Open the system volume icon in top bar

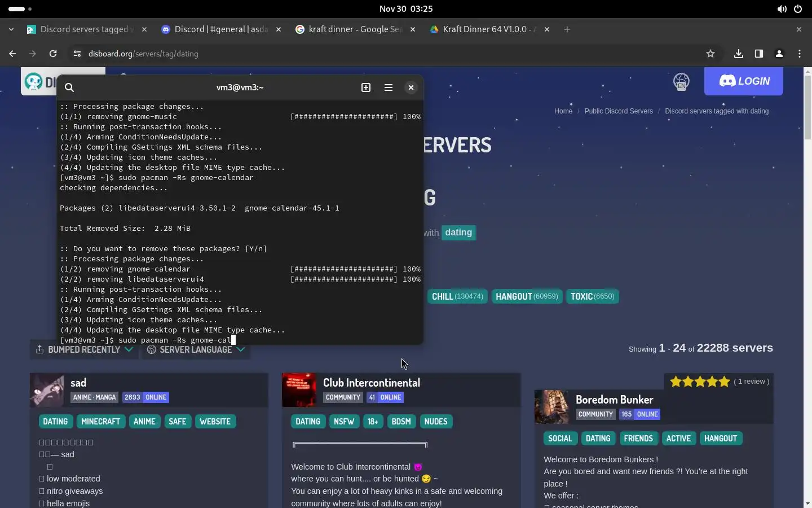pyautogui.click(x=782, y=9)
